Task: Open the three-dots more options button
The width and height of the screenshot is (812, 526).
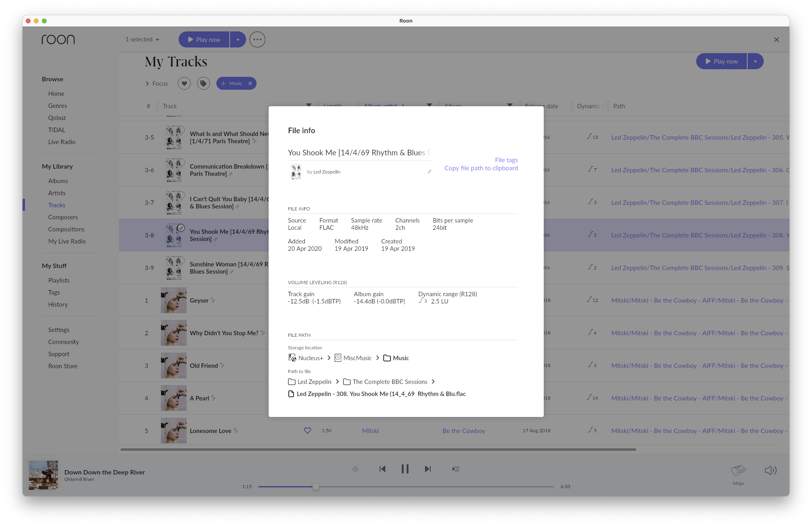Action: (x=257, y=39)
